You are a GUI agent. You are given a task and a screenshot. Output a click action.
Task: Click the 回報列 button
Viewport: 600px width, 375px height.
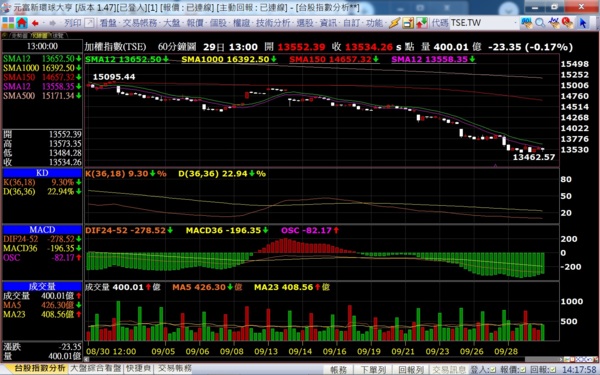pos(411,370)
